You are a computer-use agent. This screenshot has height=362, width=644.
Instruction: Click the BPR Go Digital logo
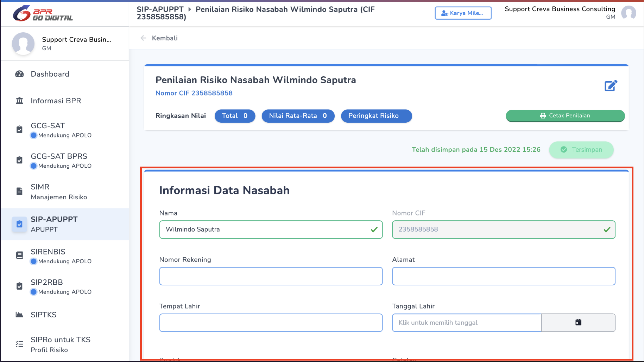click(43, 13)
